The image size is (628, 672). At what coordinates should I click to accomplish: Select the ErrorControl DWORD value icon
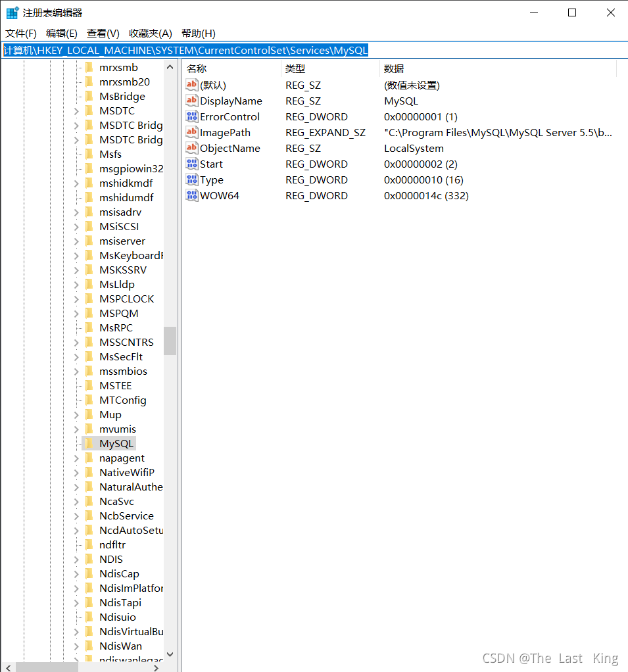click(x=191, y=116)
